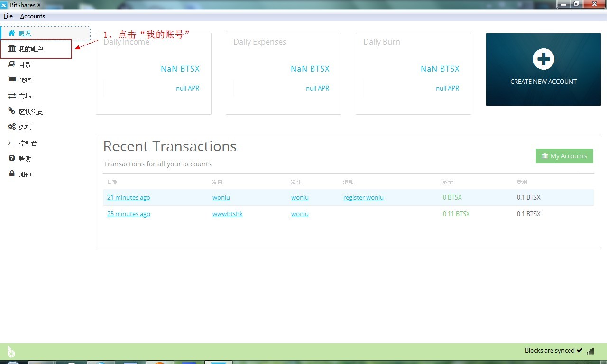
Task: Close the BitShares X window
Action: 594,4
